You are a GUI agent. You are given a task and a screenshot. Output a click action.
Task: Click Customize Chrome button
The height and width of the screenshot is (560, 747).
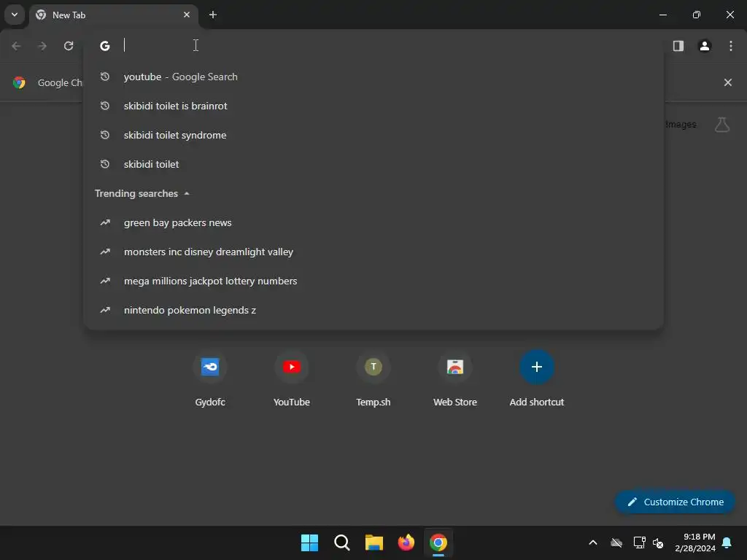click(x=675, y=502)
